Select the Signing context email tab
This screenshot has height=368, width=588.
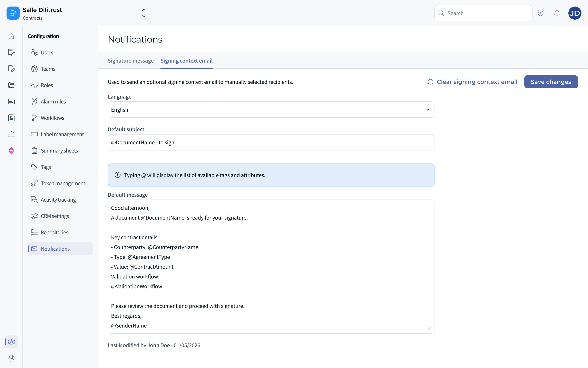pos(186,61)
